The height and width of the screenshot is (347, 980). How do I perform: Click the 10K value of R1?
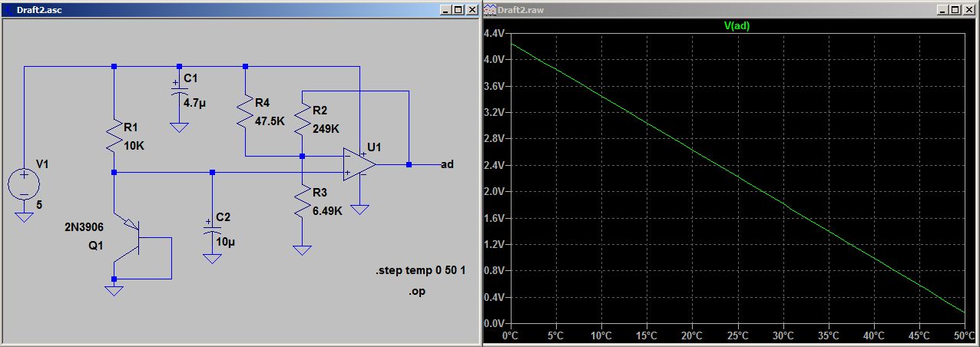(x=134, y=146)
